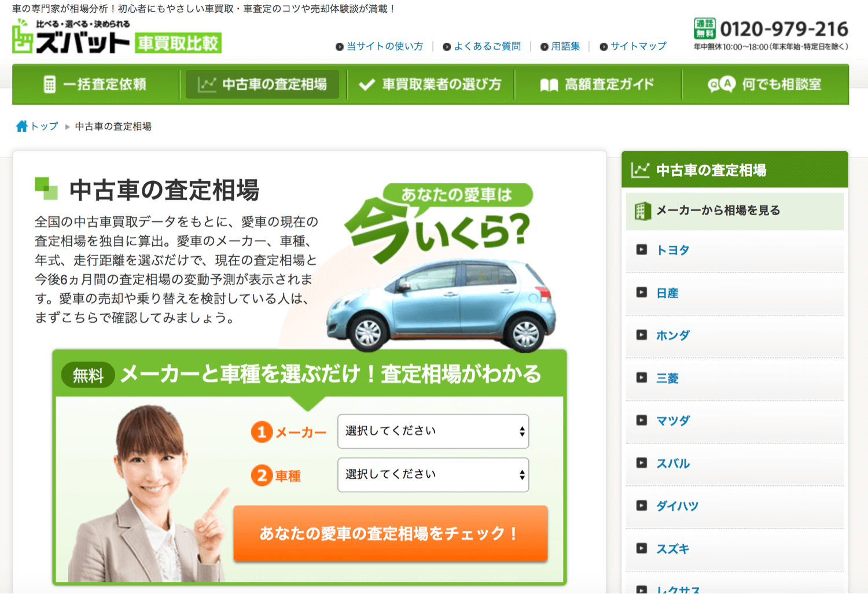This screenshot has height=594, width=868.
Task: Click the 日産 entry in the sidebar
Action: (x=665, y=293)
